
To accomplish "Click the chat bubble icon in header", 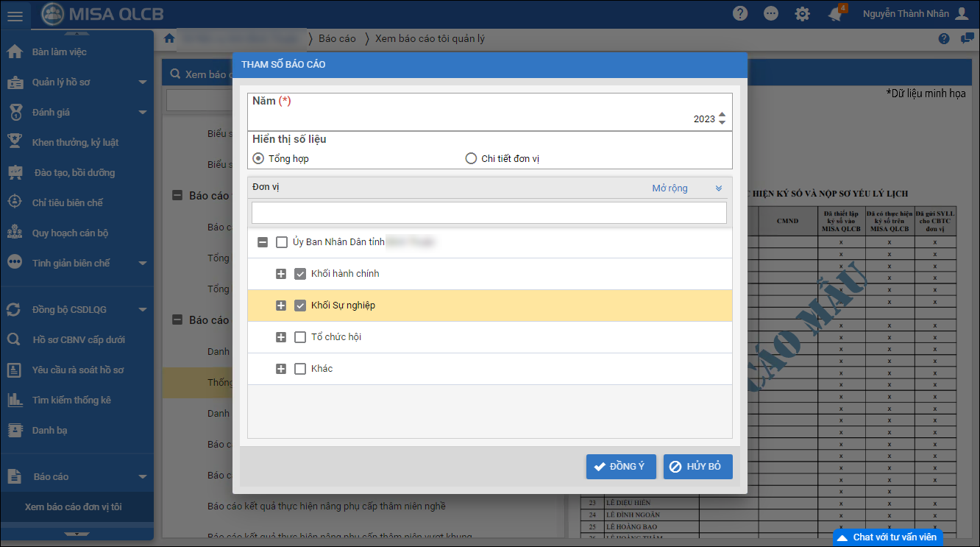I will [771, 14].
